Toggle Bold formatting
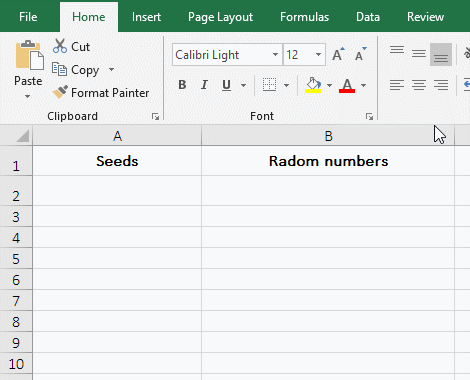 (x=182, y=85)
